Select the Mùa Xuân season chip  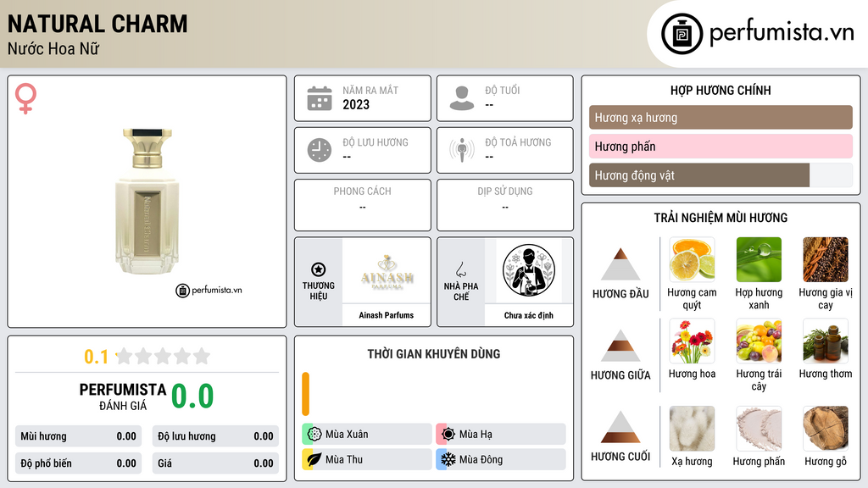coord(367,434)
